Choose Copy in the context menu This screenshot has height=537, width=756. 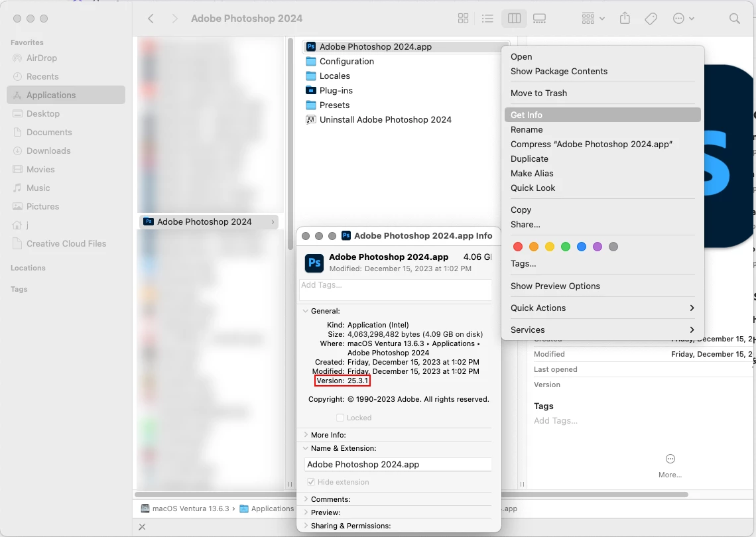click(603, 209)
